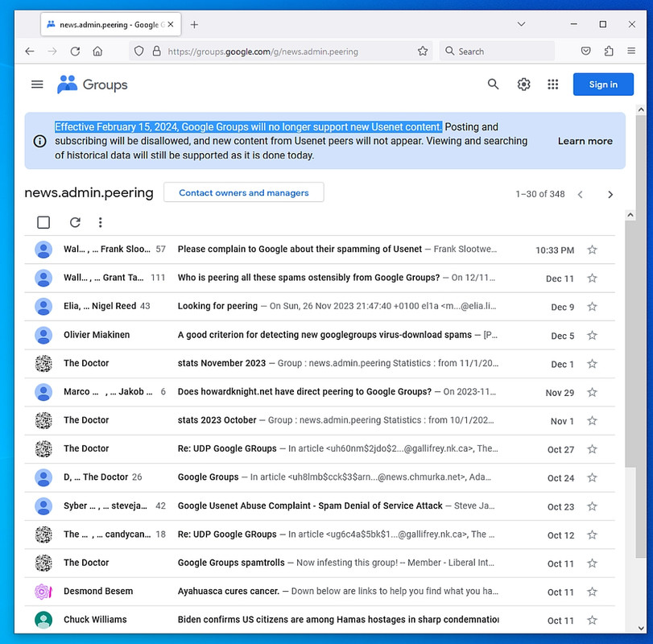Open 'Google Groups spamtrolls' thread
Viewport: 653px width, 644px height.
click(x=231, y=563)
